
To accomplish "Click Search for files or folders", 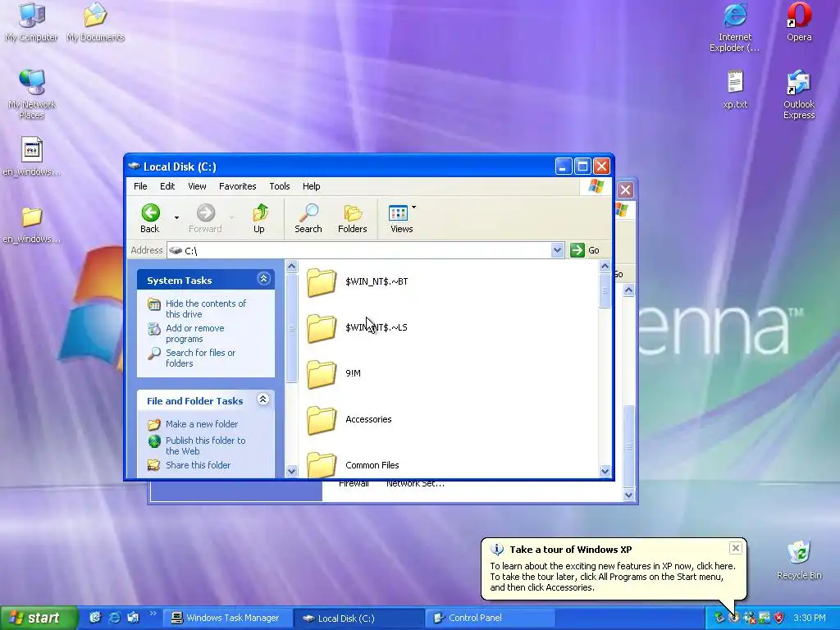I will (x=200, y=358).
